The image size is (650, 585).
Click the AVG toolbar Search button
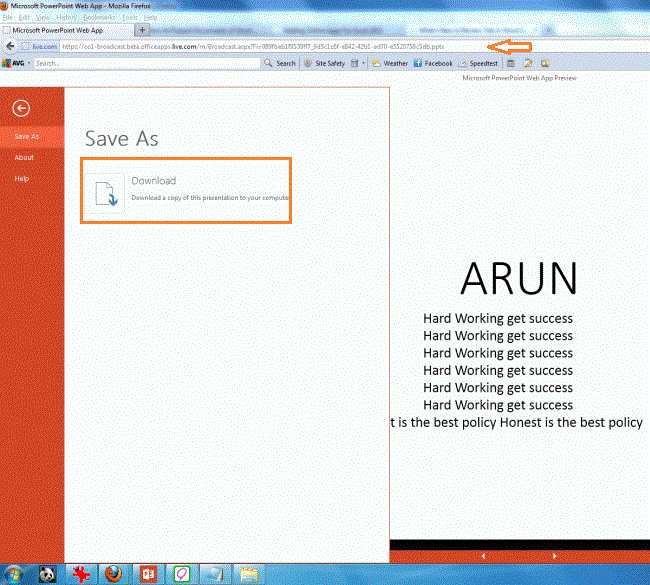tap(286, 63)
